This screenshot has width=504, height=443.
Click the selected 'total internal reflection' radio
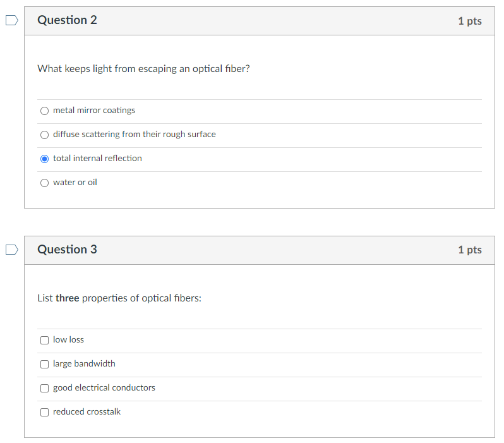pos(44,159)
